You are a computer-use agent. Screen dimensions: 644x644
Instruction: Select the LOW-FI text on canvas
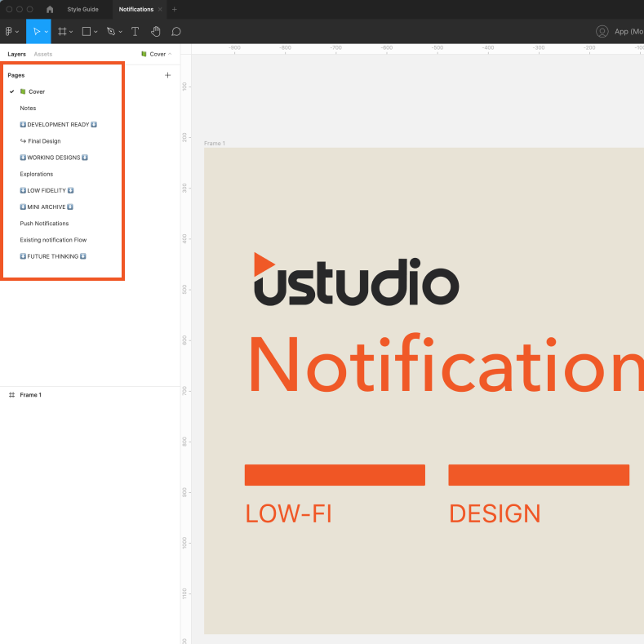click(288, 513)
